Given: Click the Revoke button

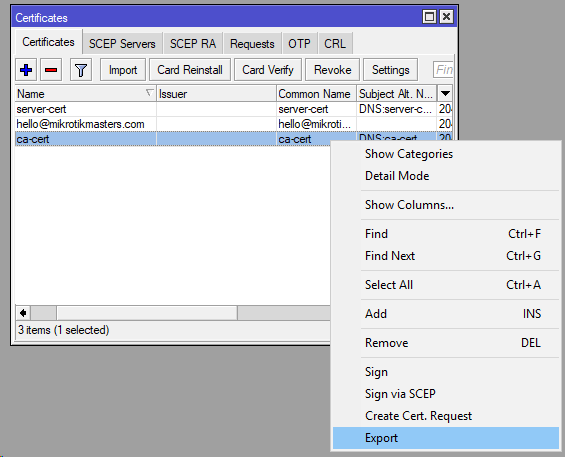Looking at the screenshot, I should [x=332, y=70].
